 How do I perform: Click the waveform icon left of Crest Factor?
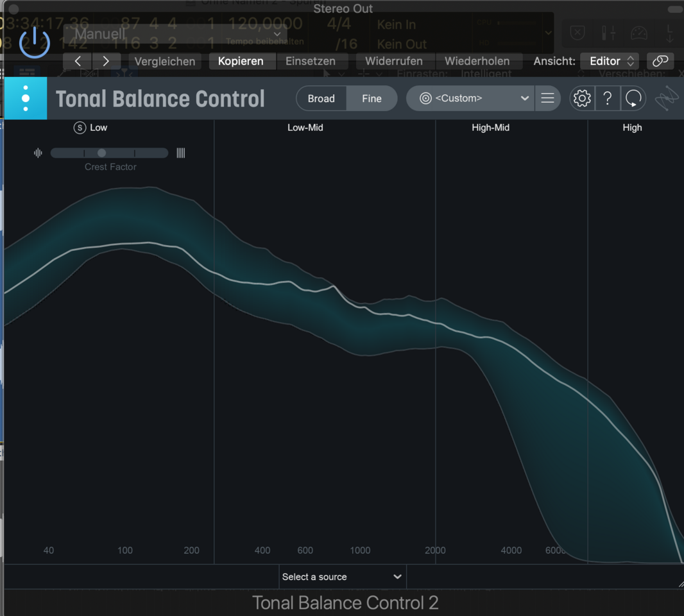(x=38, y=153)
